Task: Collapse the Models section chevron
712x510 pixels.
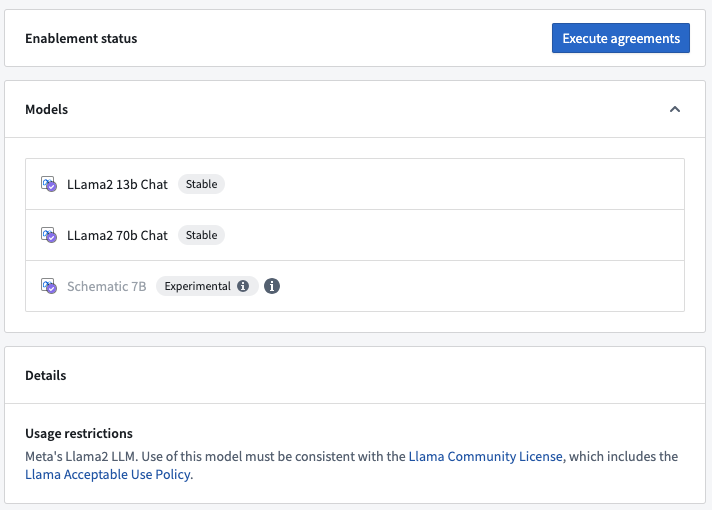Action: click(675, 109)
